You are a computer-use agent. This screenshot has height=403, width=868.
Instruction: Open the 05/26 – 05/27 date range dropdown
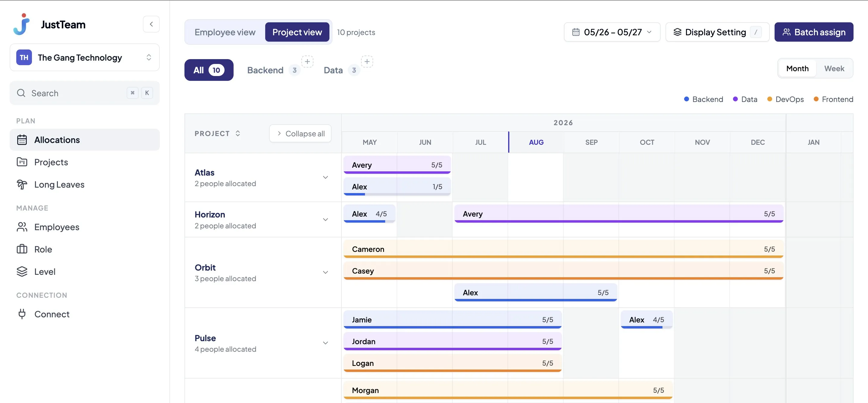[x=612, y=32]
